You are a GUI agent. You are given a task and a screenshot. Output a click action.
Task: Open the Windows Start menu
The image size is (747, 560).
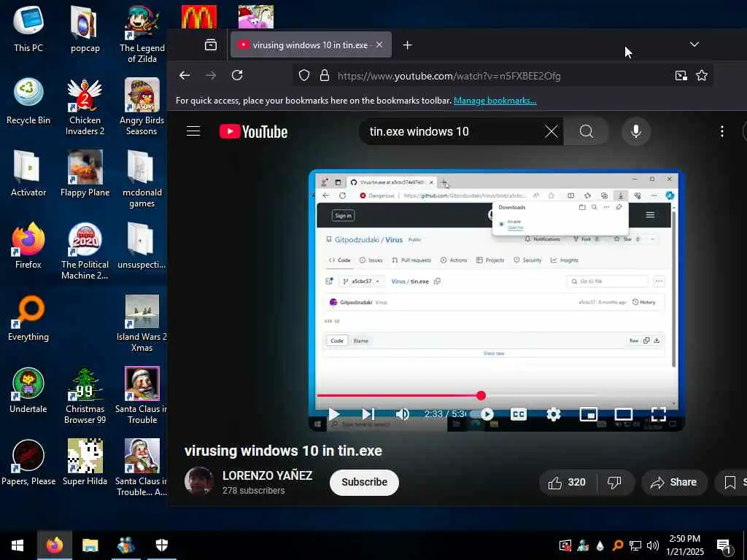[18, 545]
